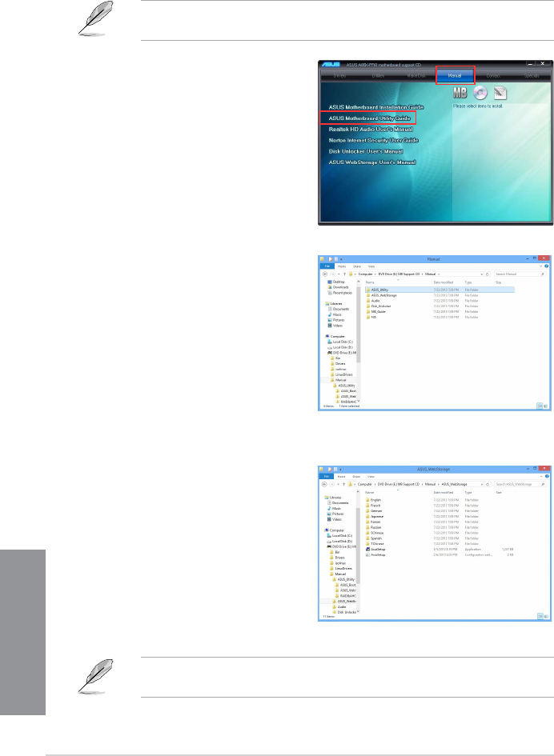Select Music in ASUS_WebStorage window sidebar

tap(335, 508)
